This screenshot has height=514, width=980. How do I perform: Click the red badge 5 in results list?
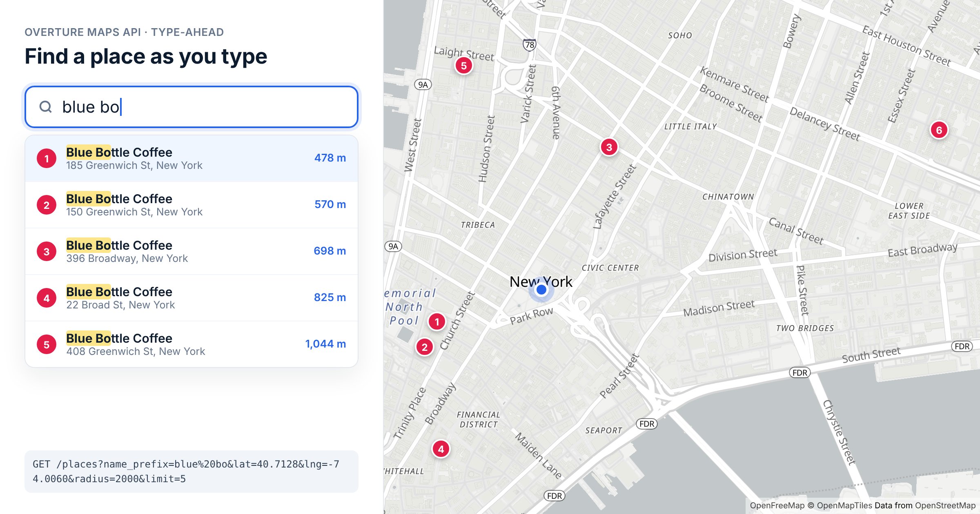[47, 344]
